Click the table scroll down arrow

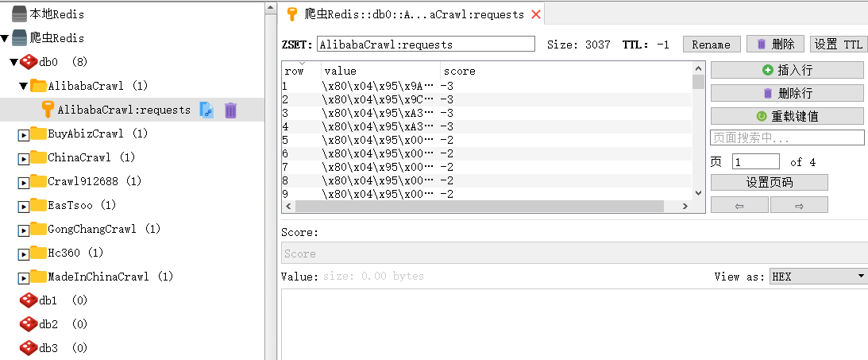click(698, 193)
